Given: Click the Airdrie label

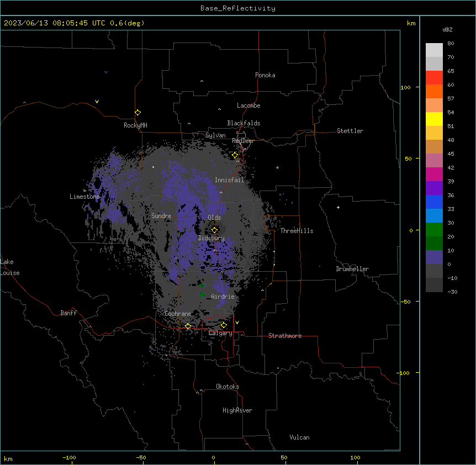Looking at the screenshot, I should pyautogui.click(x=223, y=297).
